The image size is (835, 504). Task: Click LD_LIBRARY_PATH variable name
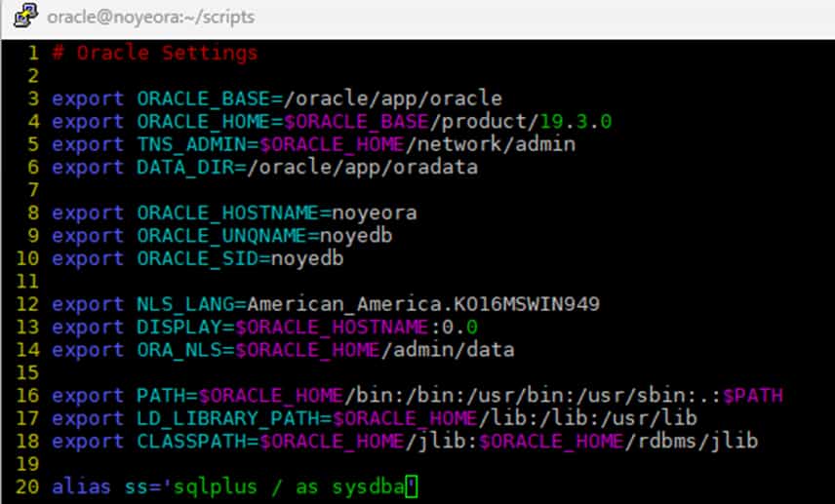click(x=228, y=419)
